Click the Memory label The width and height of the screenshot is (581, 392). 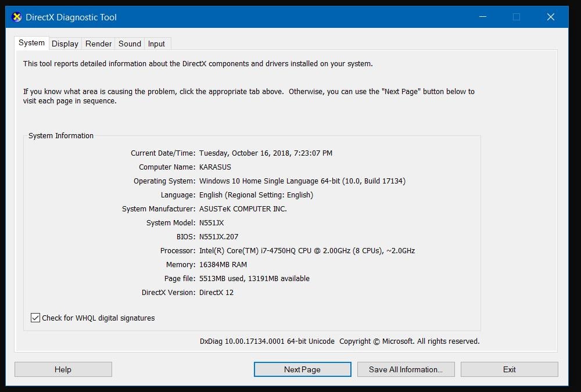(x=181, y=265)
